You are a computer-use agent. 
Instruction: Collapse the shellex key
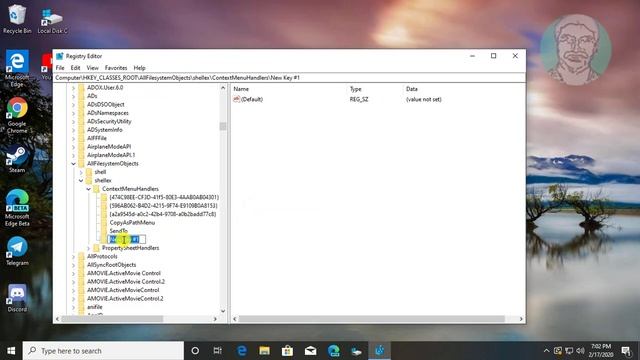click(x=81, y=180)
